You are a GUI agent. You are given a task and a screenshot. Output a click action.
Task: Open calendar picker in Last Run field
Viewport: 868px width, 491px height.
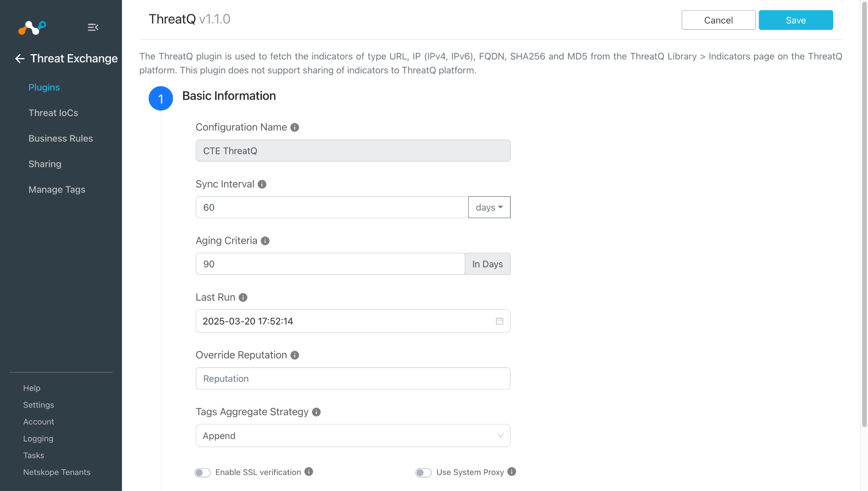click(499, 321)
